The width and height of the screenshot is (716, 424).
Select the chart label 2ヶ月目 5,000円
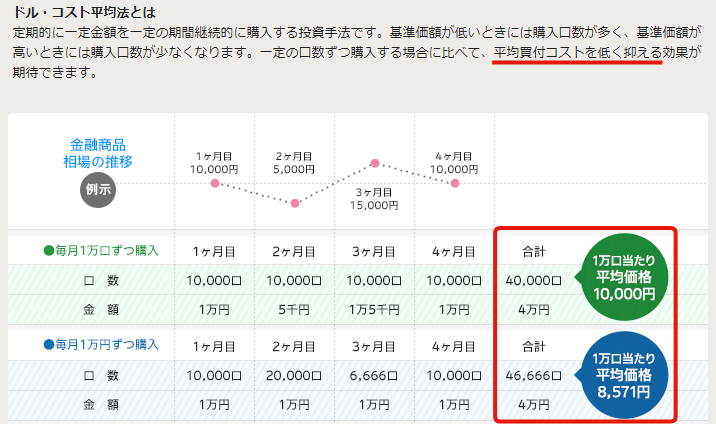[294, 163]
